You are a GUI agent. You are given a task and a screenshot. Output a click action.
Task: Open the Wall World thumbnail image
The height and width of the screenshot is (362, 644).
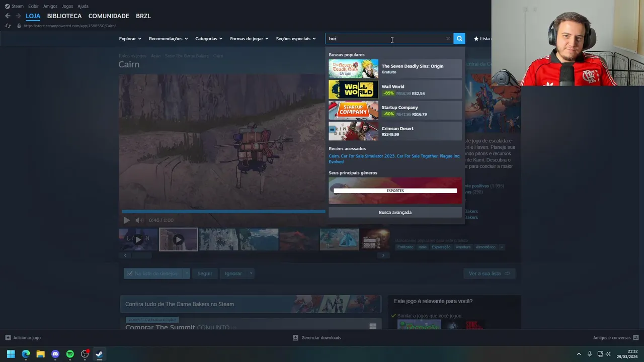pyautogui.click(x=353, y=89)
